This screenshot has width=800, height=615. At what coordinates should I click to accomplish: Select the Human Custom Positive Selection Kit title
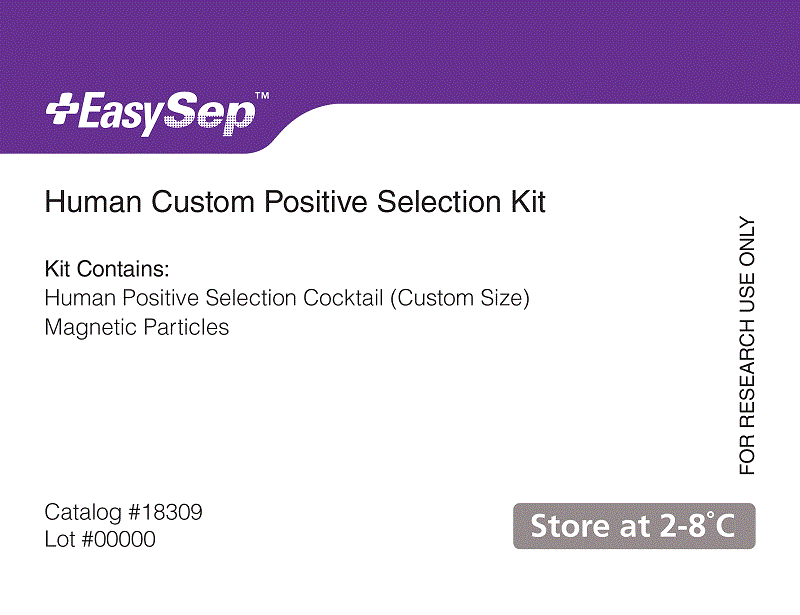pyautogui.click(x=295, y=202)
